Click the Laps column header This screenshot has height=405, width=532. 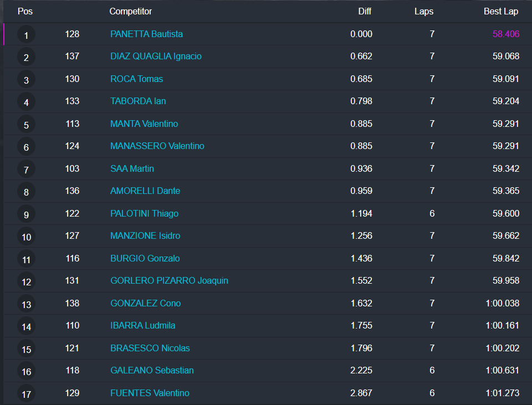pos(424,11)
